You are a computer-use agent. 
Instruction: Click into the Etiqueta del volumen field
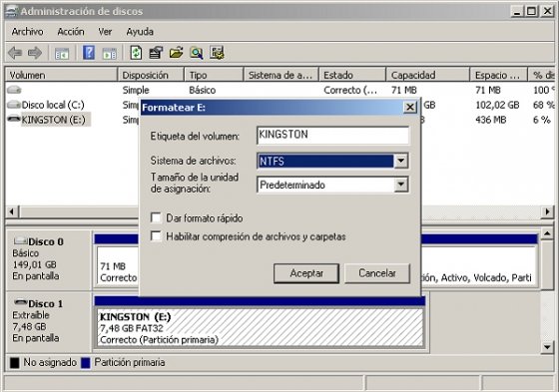pyautogui.click(x=332, y=136)
